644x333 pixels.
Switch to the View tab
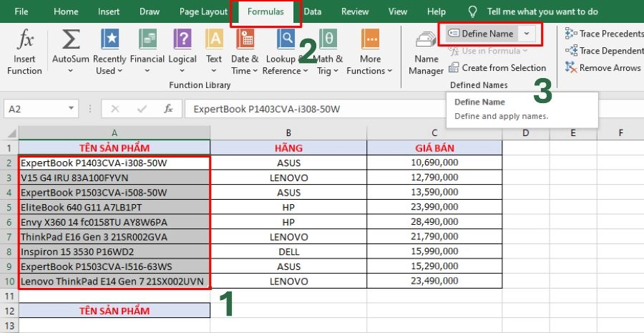398,11
